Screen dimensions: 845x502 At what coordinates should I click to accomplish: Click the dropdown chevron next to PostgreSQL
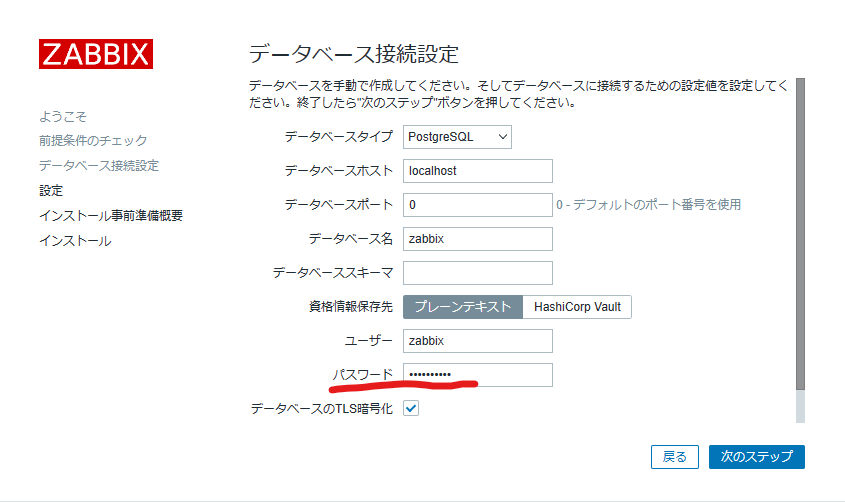pos(502,137)
